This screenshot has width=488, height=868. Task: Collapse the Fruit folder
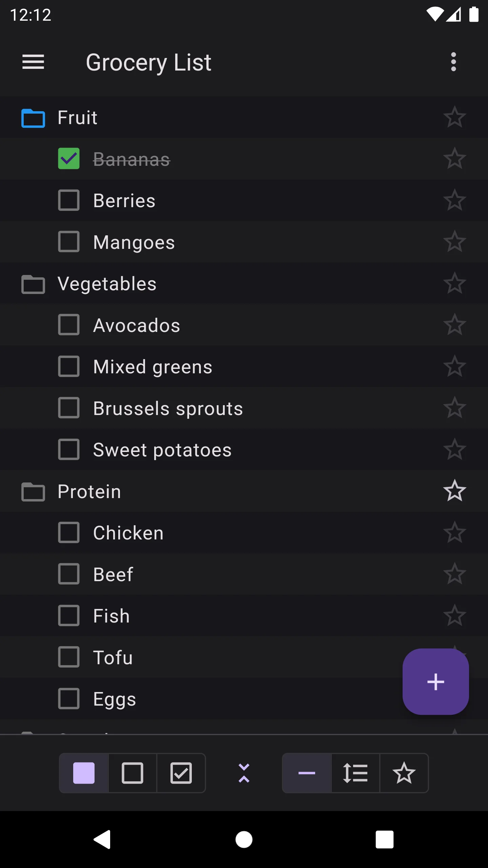click(33, 118)
